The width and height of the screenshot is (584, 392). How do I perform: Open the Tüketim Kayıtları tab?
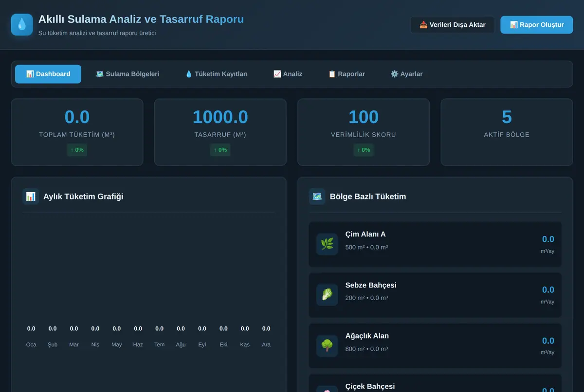click(217, 74)
